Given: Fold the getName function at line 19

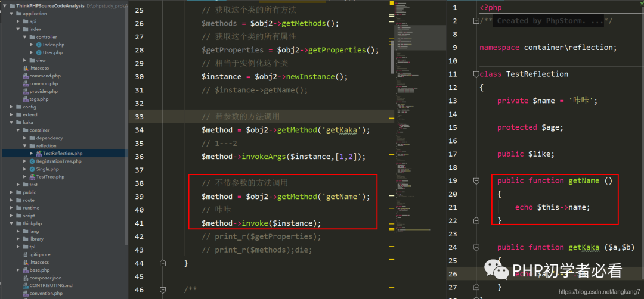Looking at the screenshot, I should tap(476, 180).
